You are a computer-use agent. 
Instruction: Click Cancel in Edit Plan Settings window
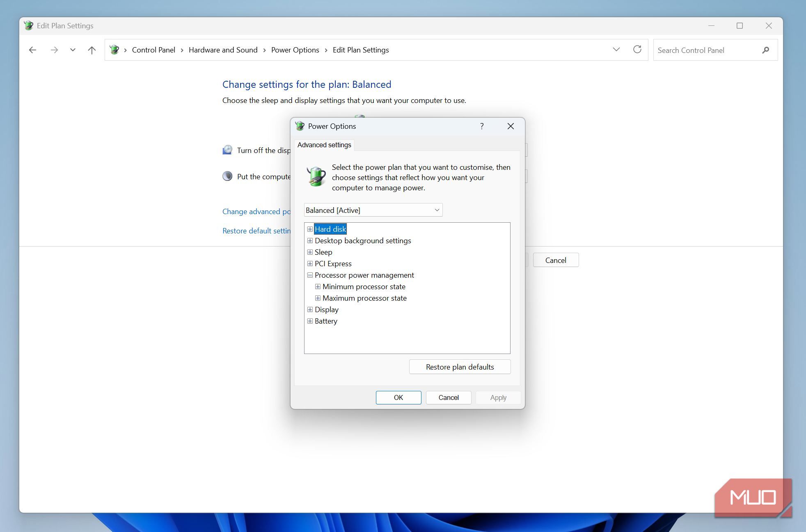(556, 260)
